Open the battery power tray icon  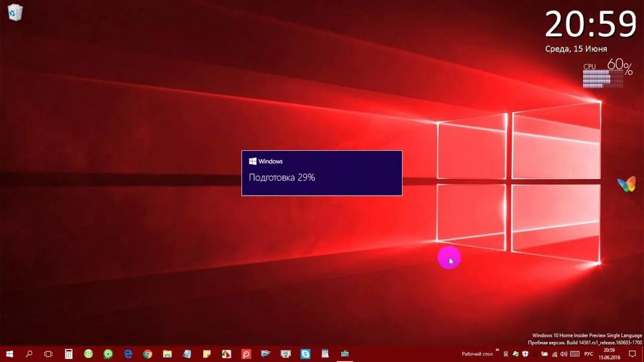pyautogui.click(x=544, y=354)
